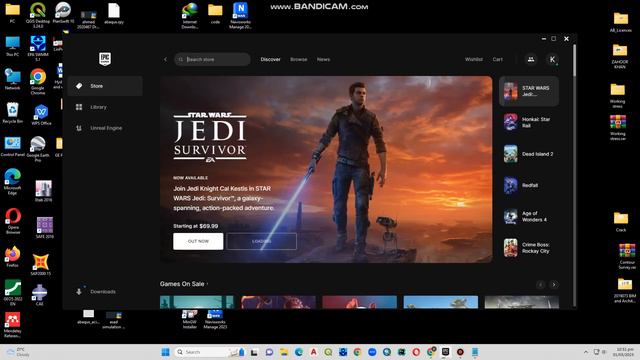Open the taskbar clock and date
Image resolution: width=640 pixels, height=360 pixels.
624,352
